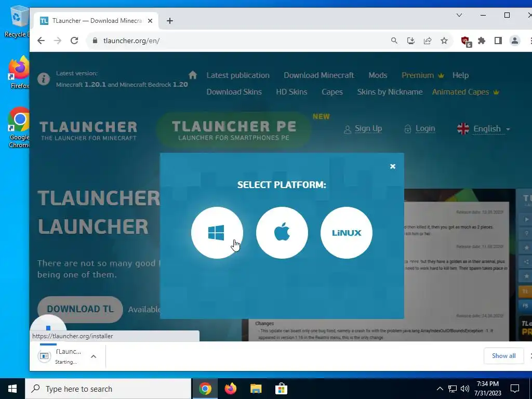Choose the Linux platform icon
Screen dimensions: 532x399
(347, 233)
